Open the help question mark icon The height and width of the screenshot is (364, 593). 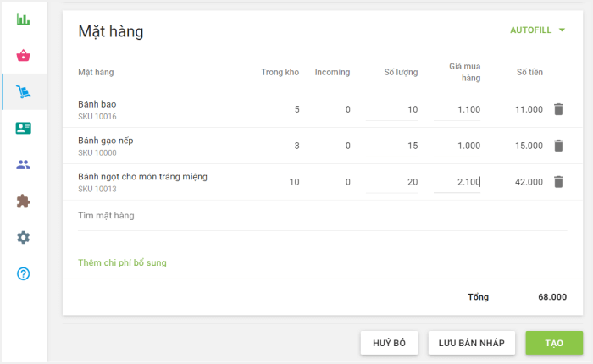coord(24,273)
